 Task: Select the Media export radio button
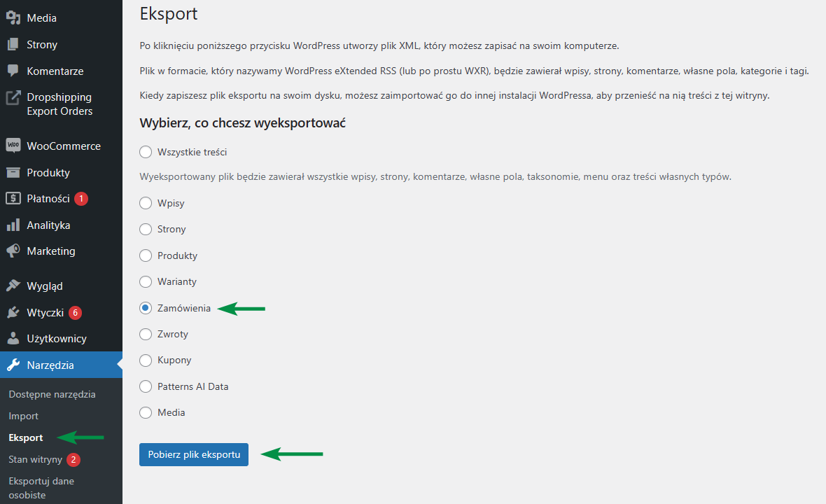(x=146, y=412)
